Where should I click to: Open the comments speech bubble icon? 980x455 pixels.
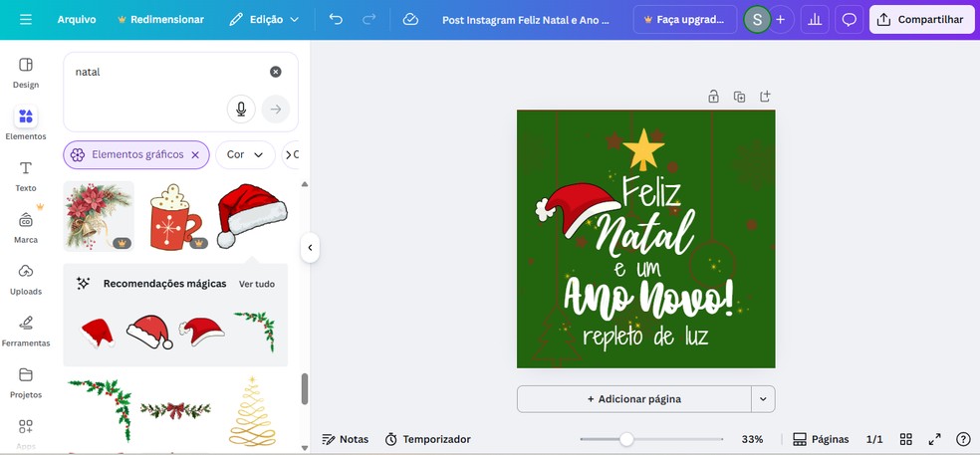pos(849,19)
